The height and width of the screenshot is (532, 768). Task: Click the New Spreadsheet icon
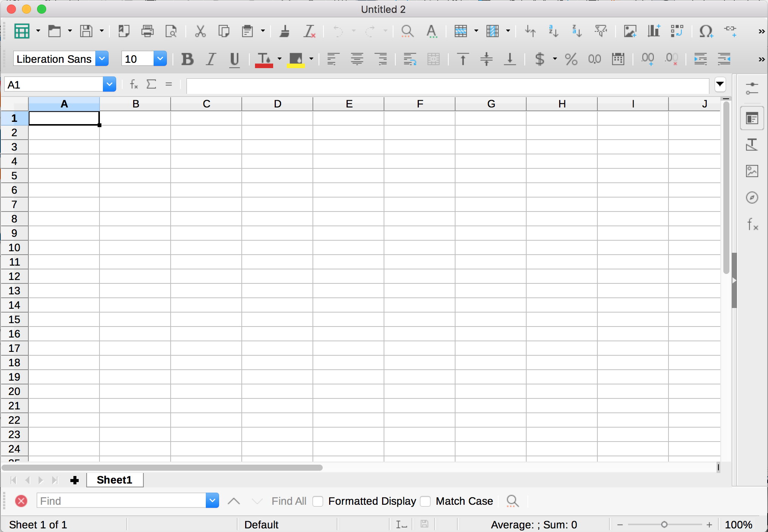(x=22, y=31)
